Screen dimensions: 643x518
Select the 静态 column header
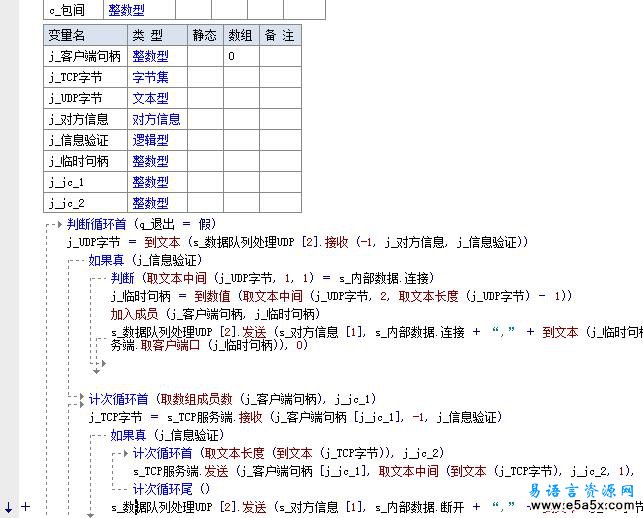pos(205,35)
